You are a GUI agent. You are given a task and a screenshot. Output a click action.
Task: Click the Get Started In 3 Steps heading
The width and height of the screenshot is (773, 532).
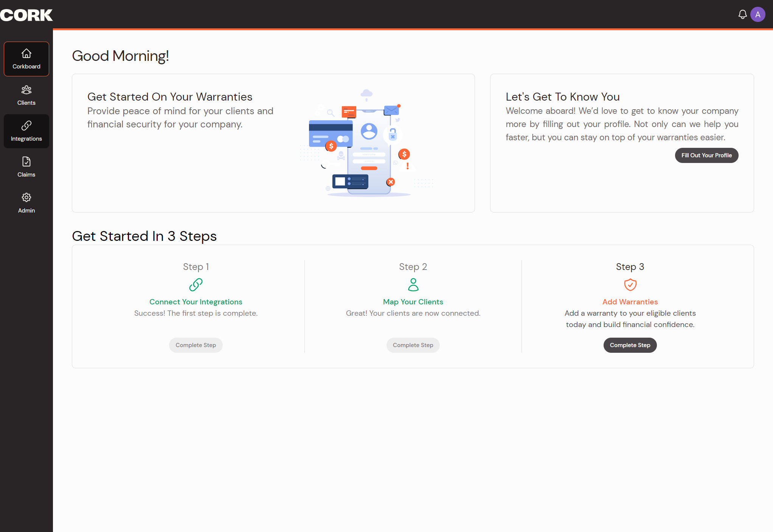point(144,236)
